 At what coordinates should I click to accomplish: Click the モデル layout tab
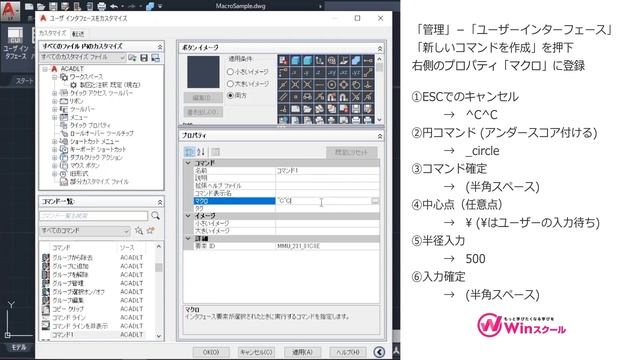[19, 347]
